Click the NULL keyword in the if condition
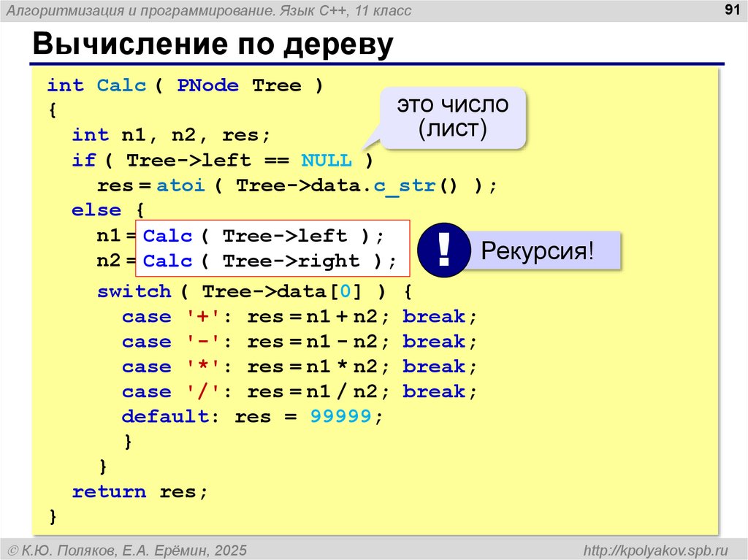 point(326,161)
